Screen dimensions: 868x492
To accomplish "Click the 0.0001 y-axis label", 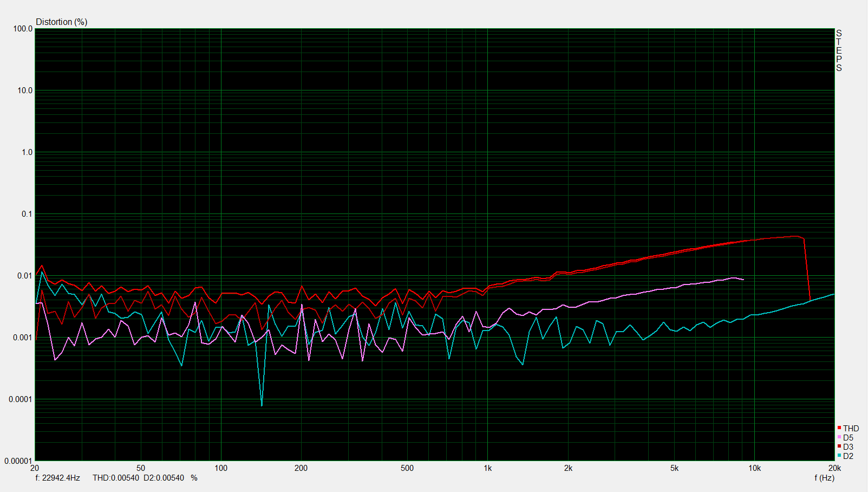I will (x=21, y=399).
